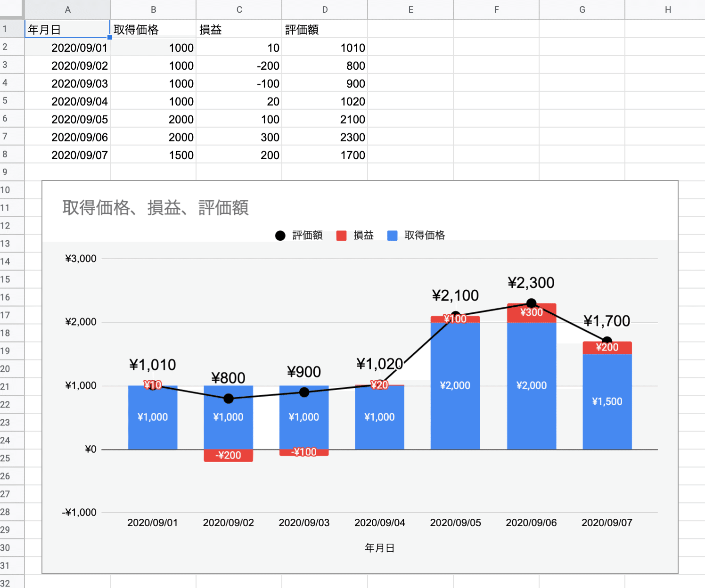This screenshot has width=705, height=588.
Task: Select header cell 取得価格 in column B
Action: pyautogui.click(x=153, y=29)
